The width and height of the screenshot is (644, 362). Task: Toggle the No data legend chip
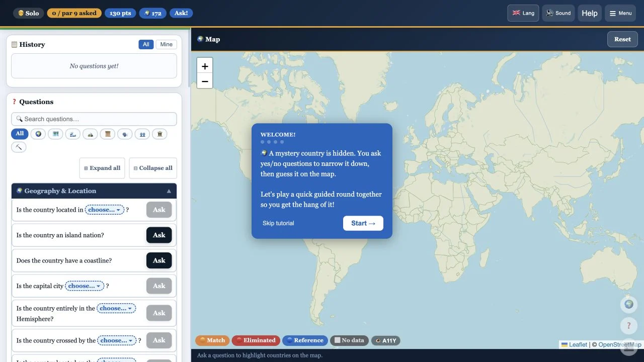349,340
